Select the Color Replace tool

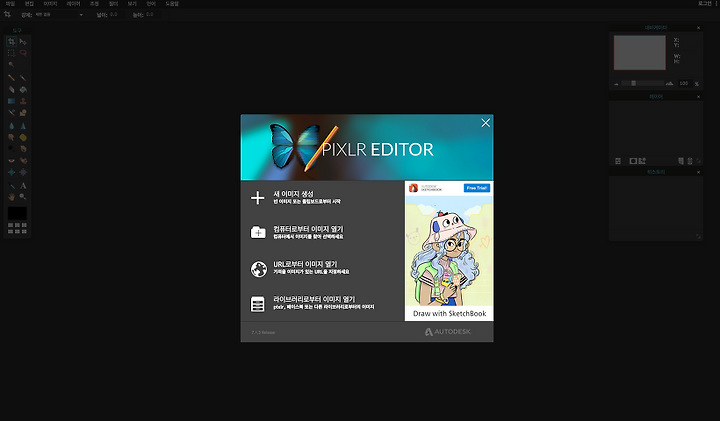tap(11, 112)
